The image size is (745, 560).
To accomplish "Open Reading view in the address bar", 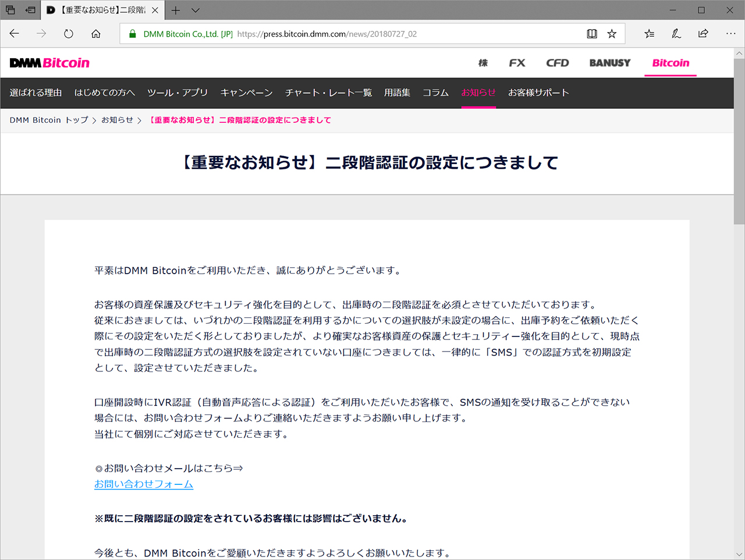I will click(592, 33).
